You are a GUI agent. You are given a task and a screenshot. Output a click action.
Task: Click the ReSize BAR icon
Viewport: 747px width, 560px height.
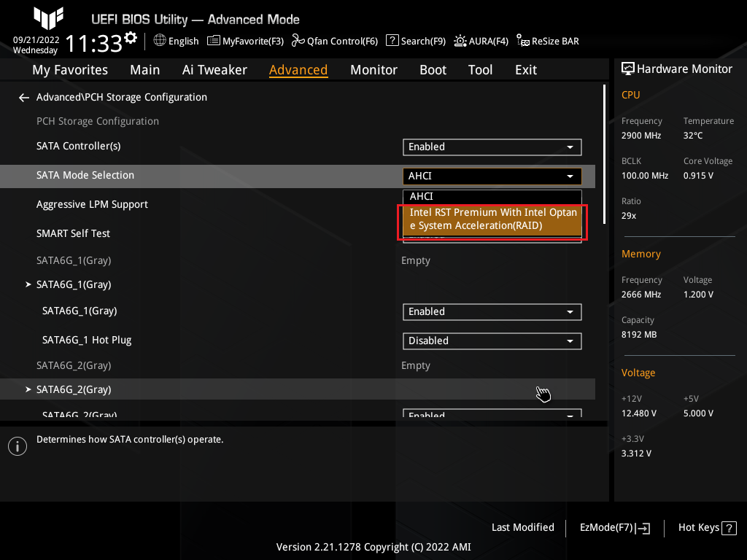tap(523, 41)
